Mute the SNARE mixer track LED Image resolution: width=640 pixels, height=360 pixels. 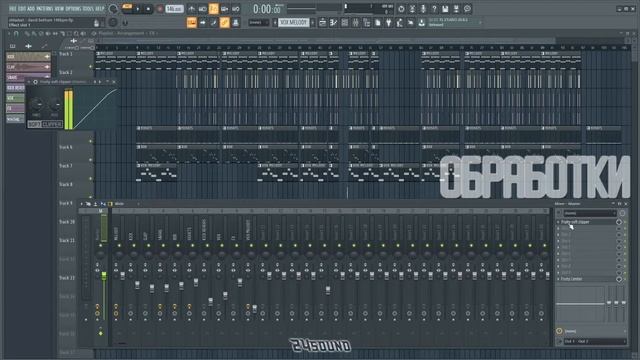coord(163,245)
